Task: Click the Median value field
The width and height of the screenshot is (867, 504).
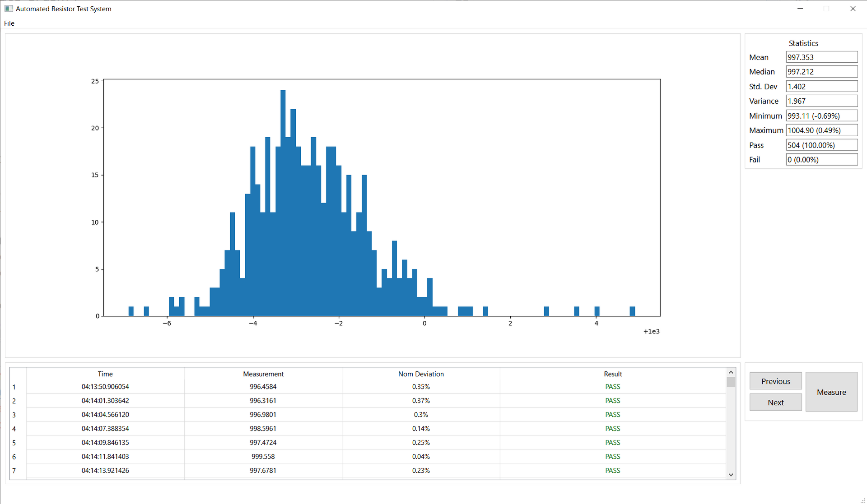Action: point(821,72)
